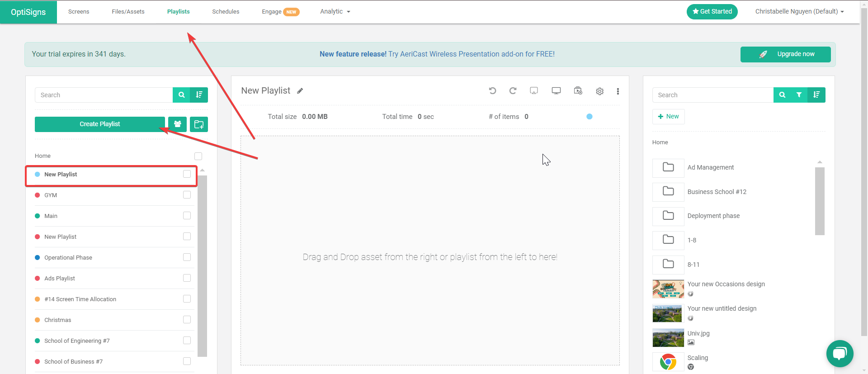Open the live chat support bubble
The image size is (868, 374).
point(840,354)
